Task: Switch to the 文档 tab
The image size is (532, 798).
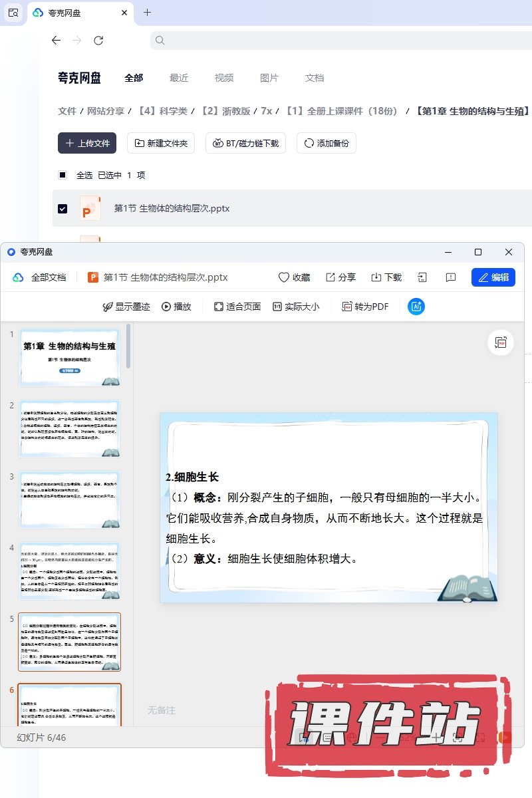Action: (315, 78)
